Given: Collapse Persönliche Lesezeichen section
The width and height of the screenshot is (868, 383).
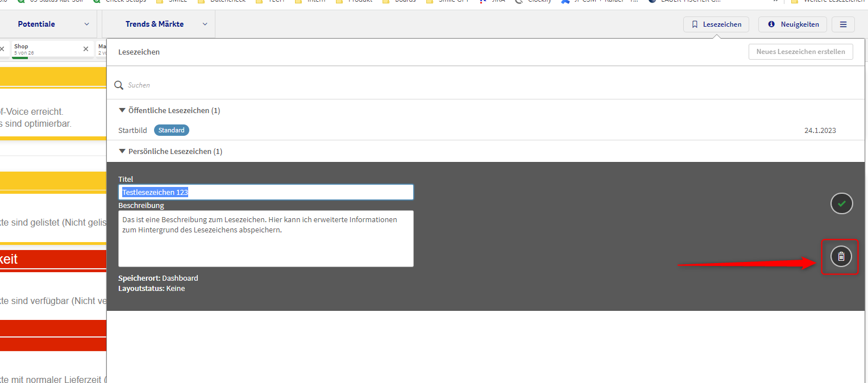Looking at the screenshot, I should pyautogui.click(x=122, y=151).
